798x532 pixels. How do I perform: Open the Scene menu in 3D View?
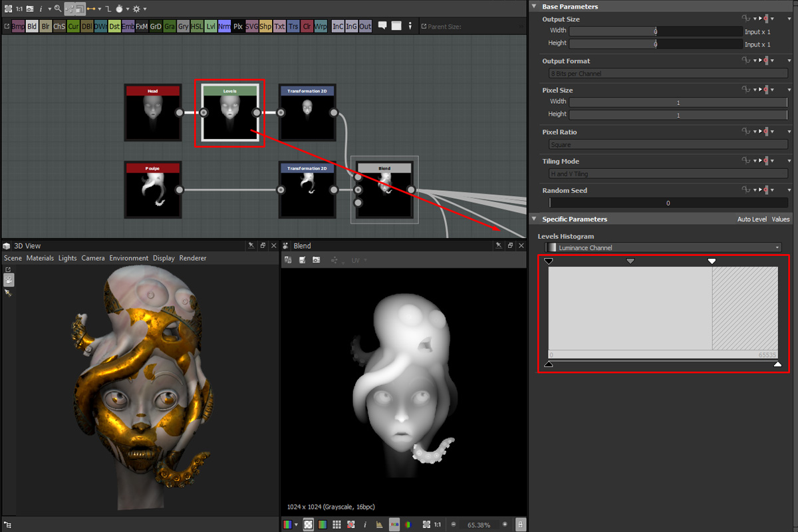[x=13, y=258]
